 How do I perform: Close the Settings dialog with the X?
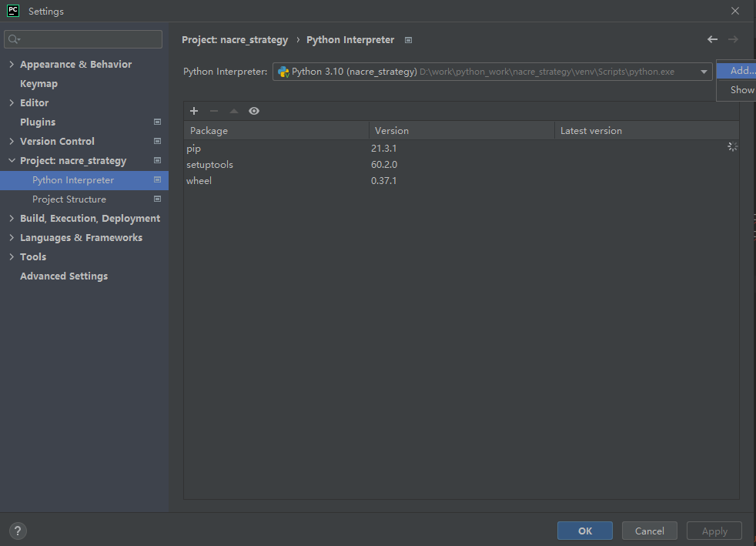pyautogui.click(x=734, y=11)
